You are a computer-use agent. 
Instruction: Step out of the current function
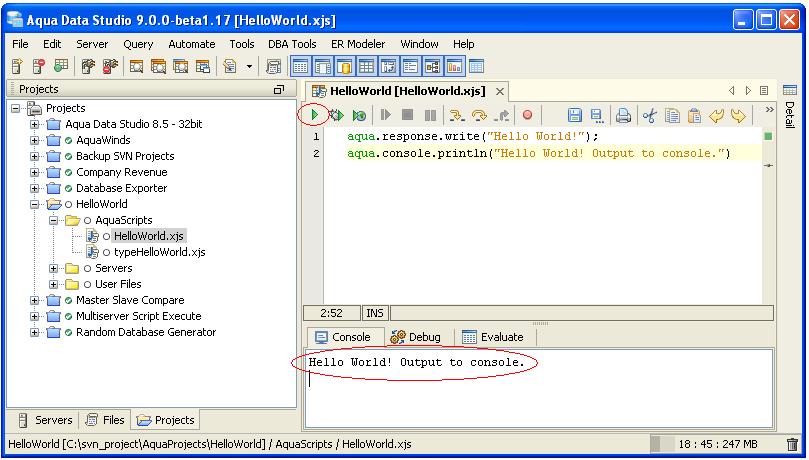tap(501, 115)
